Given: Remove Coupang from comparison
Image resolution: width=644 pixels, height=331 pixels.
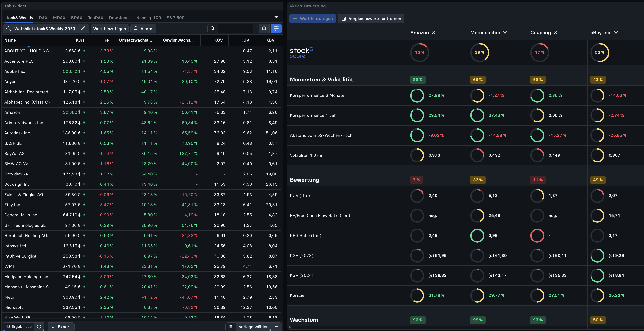Looking at the screenshot, I should click(555, 33).
